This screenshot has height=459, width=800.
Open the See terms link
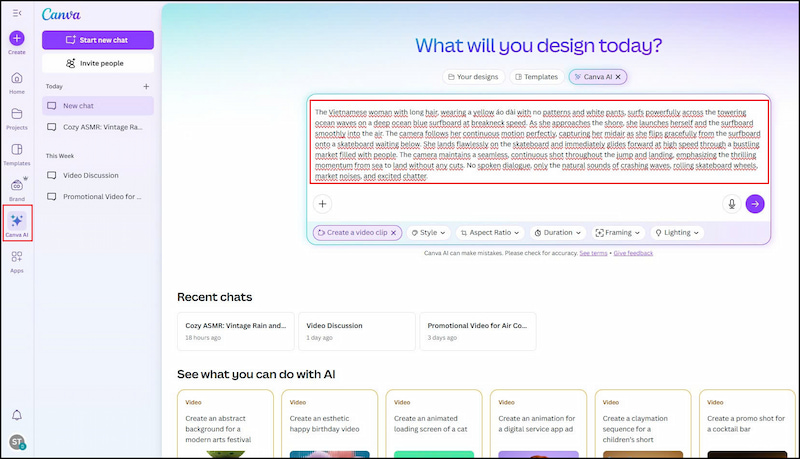click(x=593, y=253)
